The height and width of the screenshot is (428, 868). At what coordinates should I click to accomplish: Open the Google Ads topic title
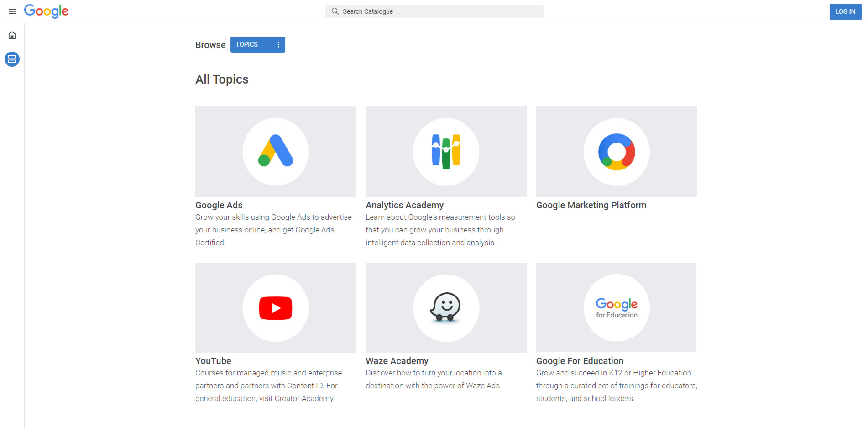point(219,205)
